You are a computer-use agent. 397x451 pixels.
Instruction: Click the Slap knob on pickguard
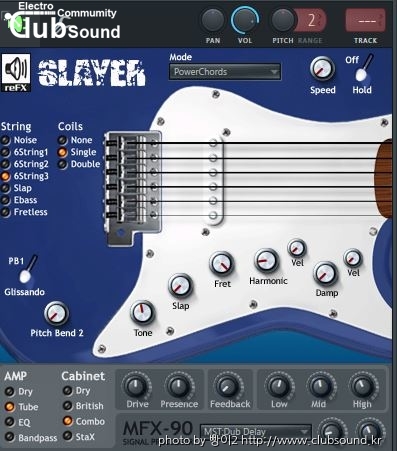tap(180, 286)
